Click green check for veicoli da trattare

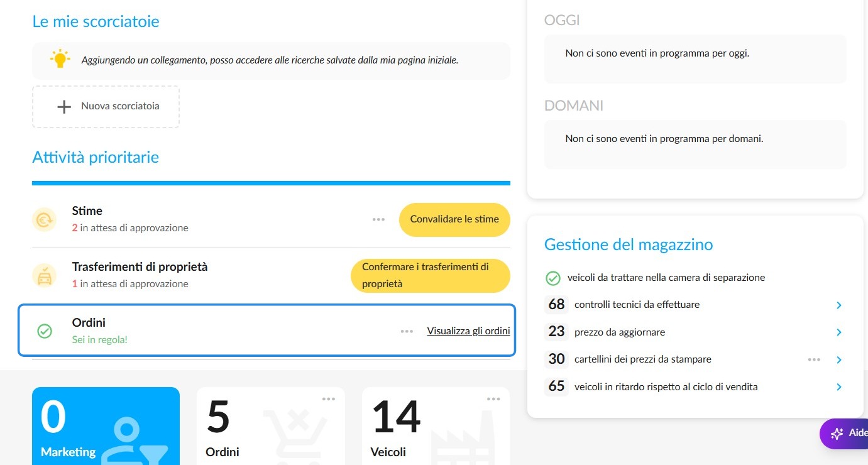(552, 277)
